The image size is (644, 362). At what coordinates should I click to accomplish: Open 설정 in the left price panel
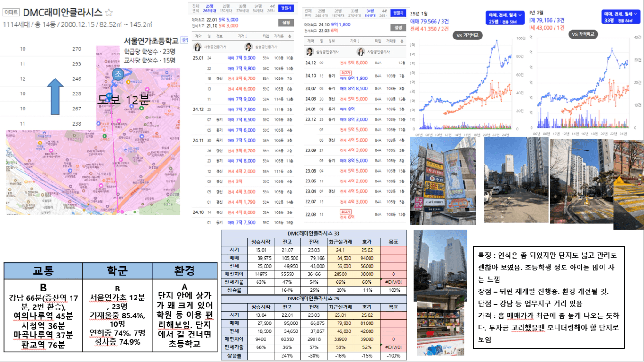coord(286,22)
